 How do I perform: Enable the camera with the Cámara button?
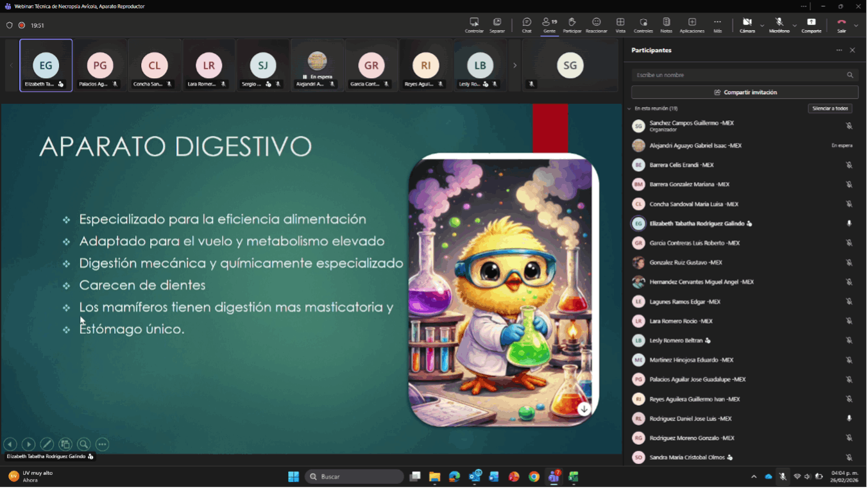[x=746, y=24]
